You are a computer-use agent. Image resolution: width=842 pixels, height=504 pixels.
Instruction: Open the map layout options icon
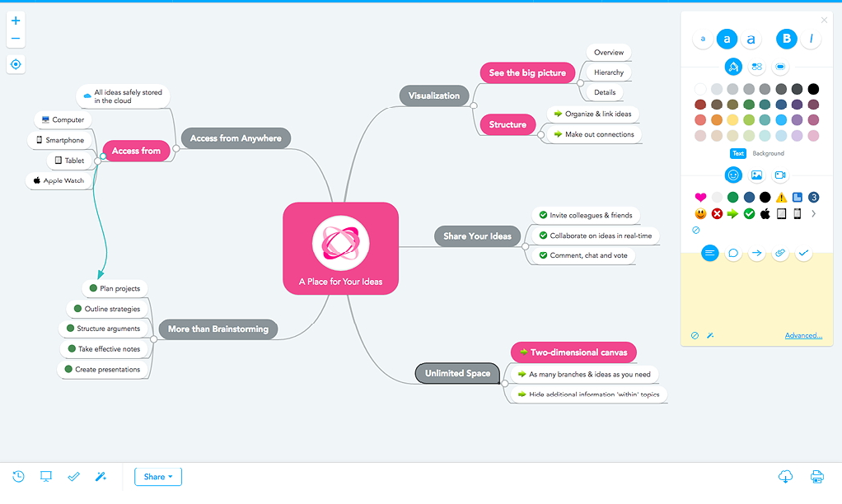756,67
